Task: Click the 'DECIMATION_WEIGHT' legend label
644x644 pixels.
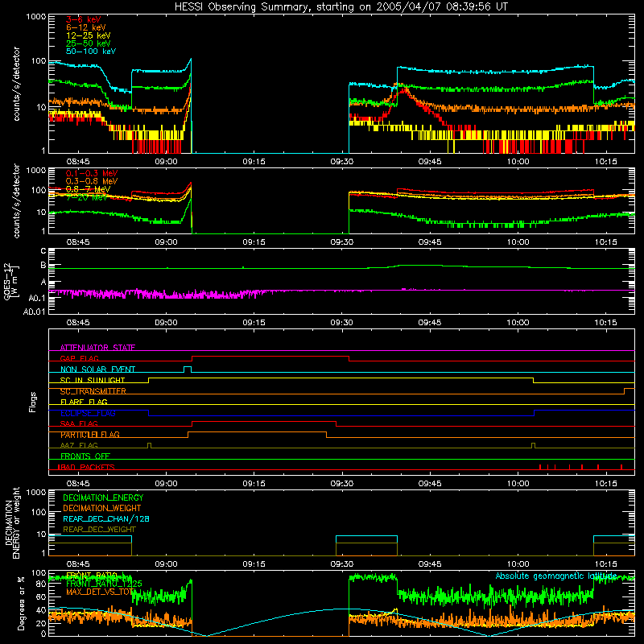Action: pyautogui.click(x=102, y=508)
